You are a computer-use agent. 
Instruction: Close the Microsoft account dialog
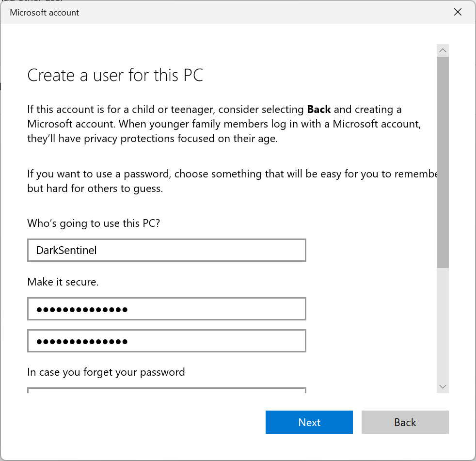[x=458, y=12]
